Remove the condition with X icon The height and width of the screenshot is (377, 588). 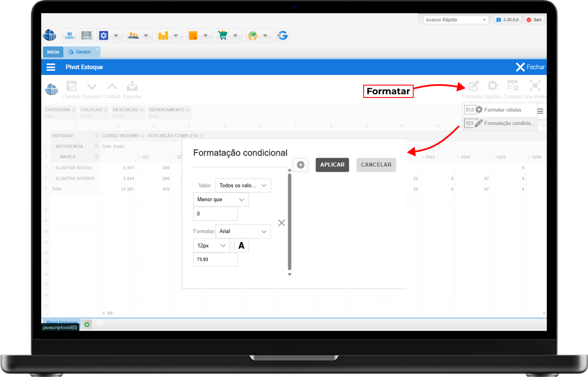coord(281,223)
